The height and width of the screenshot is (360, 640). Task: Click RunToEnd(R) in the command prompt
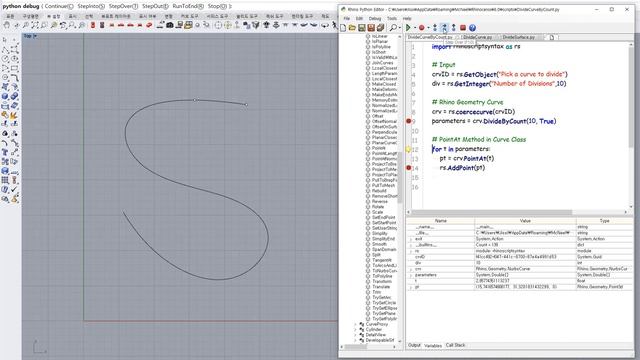coord(188,6)
